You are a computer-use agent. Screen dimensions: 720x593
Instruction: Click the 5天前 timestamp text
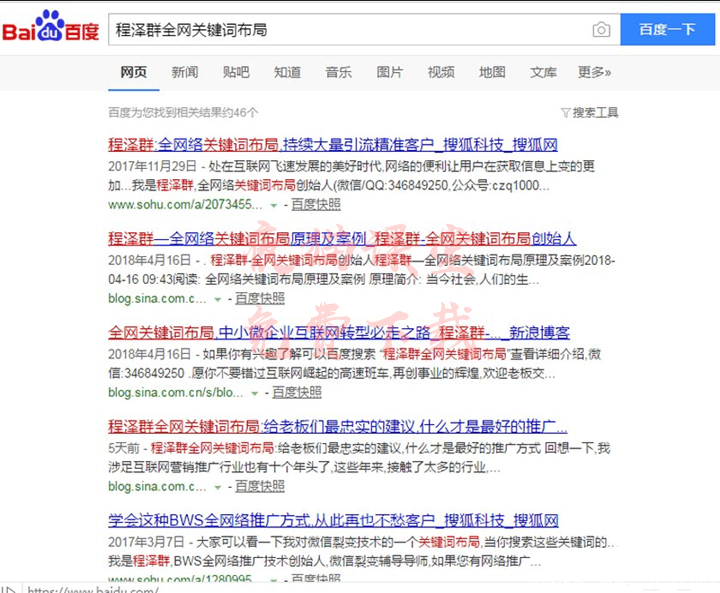(x=124, y=448)
